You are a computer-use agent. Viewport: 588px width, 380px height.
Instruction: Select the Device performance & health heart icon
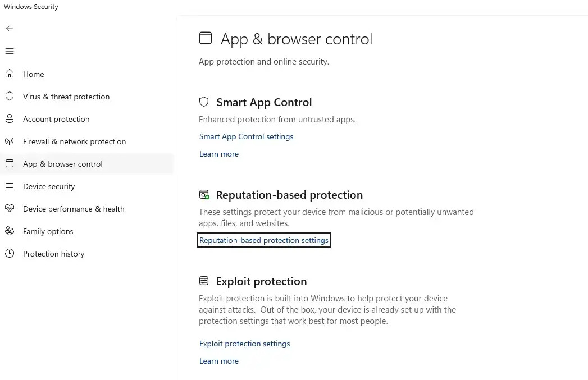click(x=9, y=208)
